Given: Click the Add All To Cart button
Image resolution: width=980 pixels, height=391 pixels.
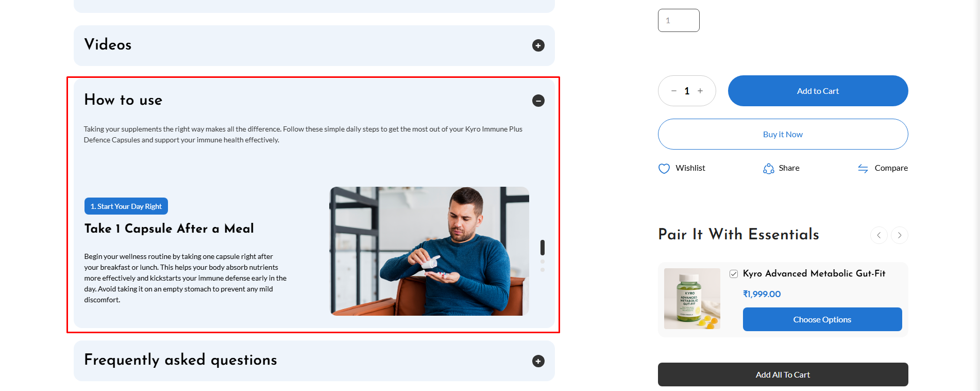Looking at the screenshot, I should point(783,374).
